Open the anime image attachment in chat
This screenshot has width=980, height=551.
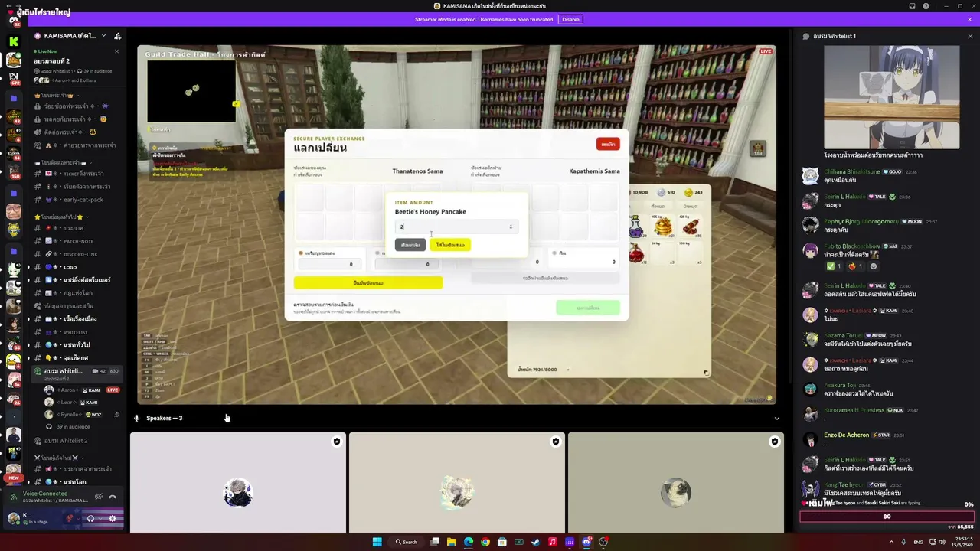891,97
